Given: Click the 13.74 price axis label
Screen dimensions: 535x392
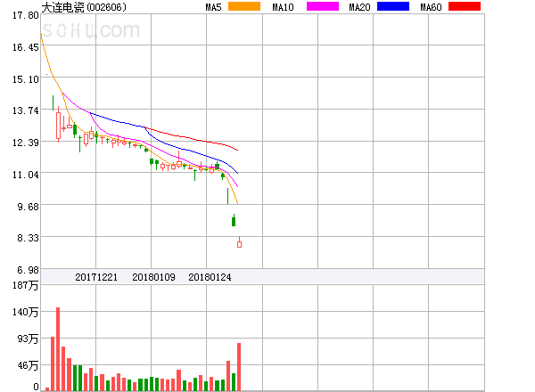Looking at the screenshot, I should click(26, 110).
